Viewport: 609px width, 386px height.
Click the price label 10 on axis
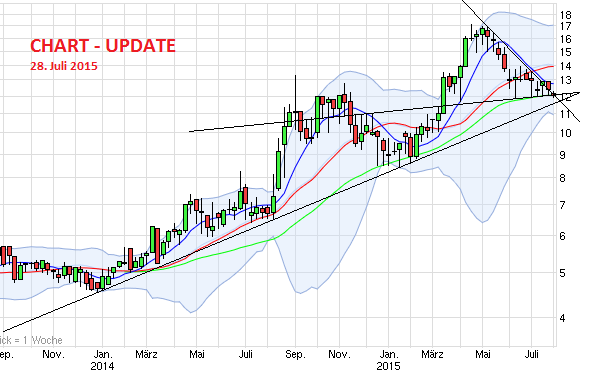click(x=566, y=133)
